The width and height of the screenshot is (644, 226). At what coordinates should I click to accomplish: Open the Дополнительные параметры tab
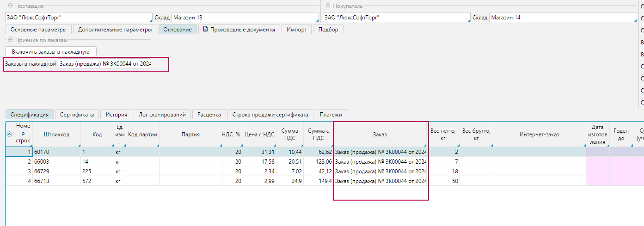coord(115,30)
